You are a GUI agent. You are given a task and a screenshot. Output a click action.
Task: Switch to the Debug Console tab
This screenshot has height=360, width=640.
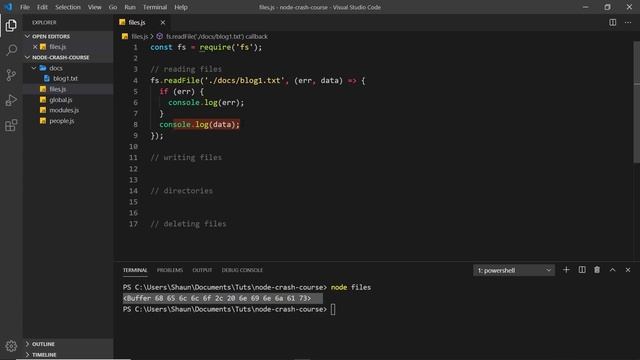click(x=242, y=270)
